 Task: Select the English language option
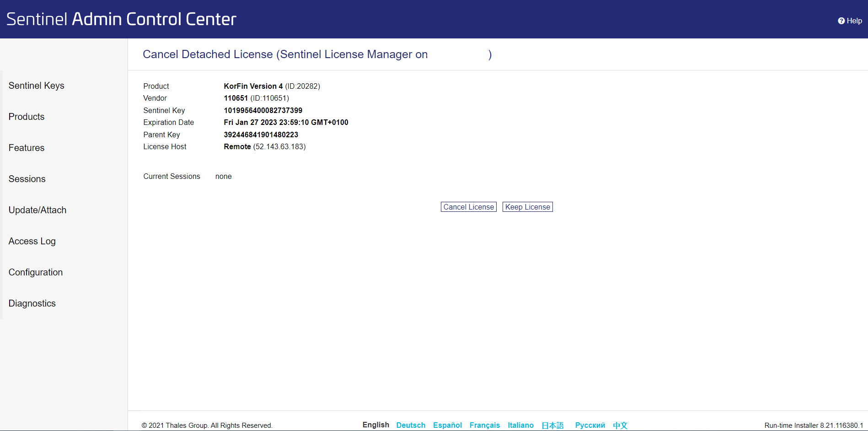tap(375, 425)
